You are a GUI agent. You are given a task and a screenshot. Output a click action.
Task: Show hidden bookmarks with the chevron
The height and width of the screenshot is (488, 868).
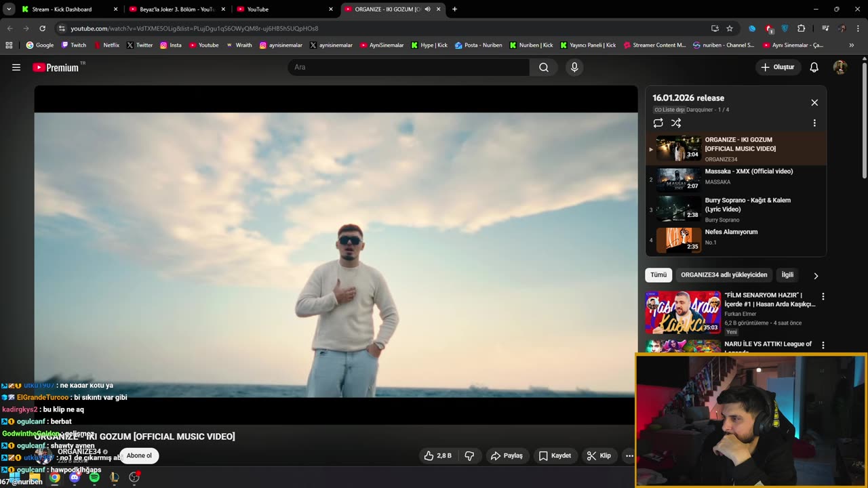[851, 45]
